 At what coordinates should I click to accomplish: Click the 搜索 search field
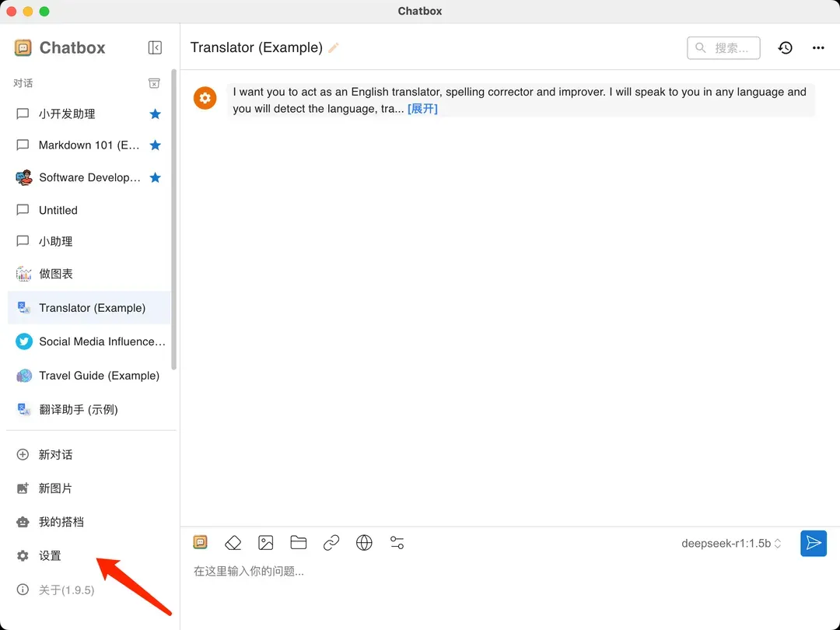(723, 47)
